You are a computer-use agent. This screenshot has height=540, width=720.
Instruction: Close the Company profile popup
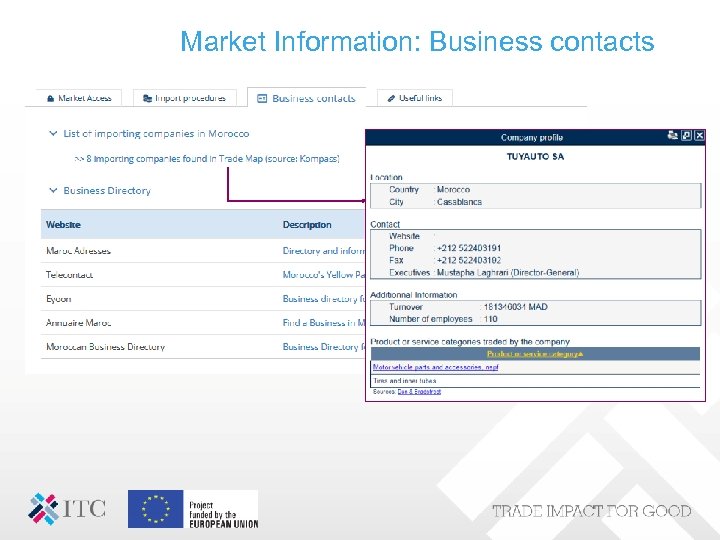pyautogui.click(x=699, y=135)
